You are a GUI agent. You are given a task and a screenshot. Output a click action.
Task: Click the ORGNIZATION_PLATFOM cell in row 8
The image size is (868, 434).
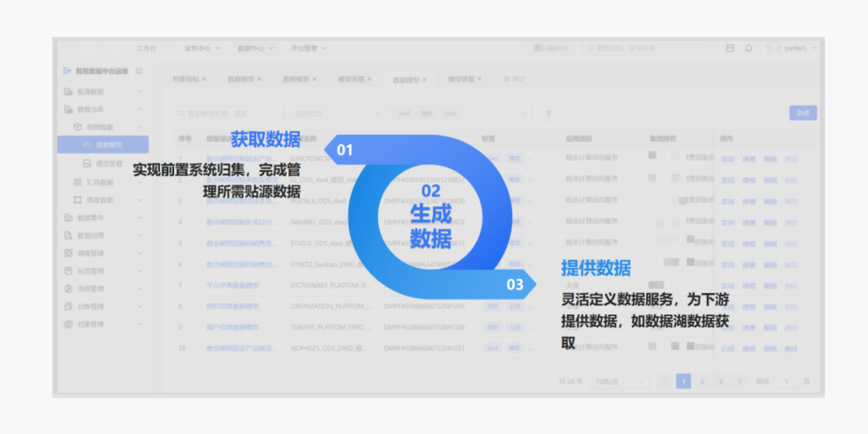click(330, 307)
